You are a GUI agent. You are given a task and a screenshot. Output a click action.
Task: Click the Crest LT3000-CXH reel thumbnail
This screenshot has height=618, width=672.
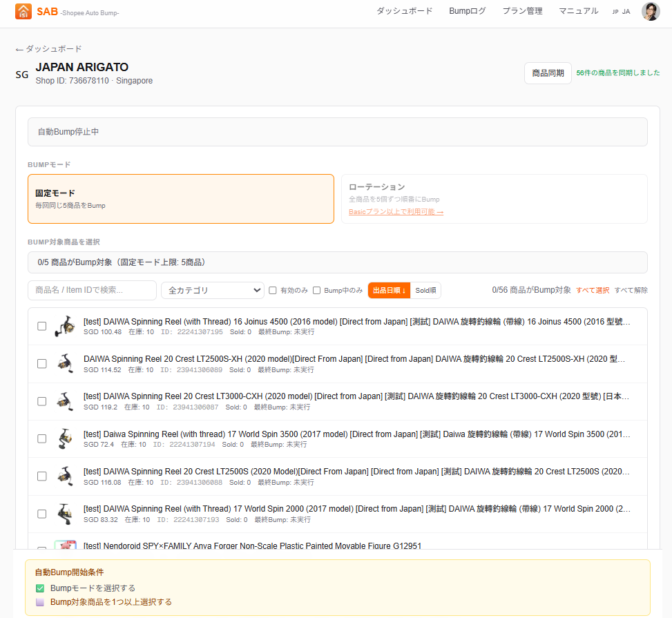pos(65,401)
